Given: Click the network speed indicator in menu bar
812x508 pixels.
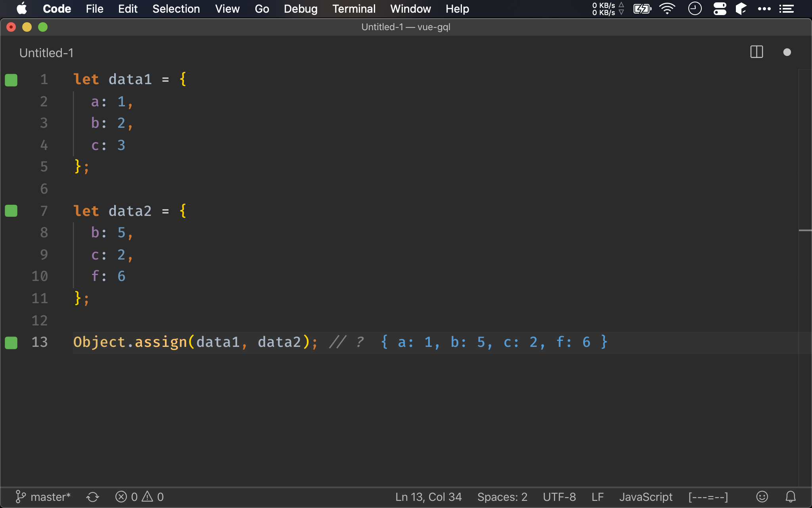Looking at the screenshot, I should click(608, 9).
